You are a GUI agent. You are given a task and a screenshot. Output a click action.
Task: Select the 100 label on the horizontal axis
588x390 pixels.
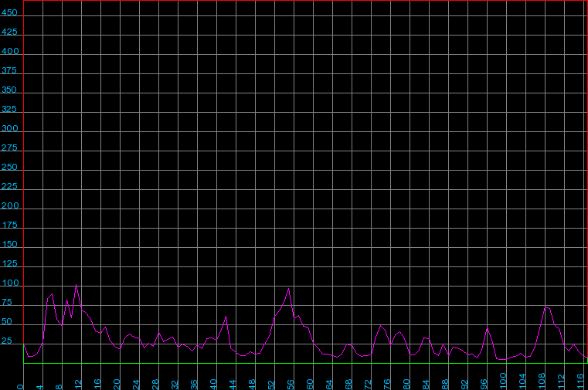click(504, 382)
